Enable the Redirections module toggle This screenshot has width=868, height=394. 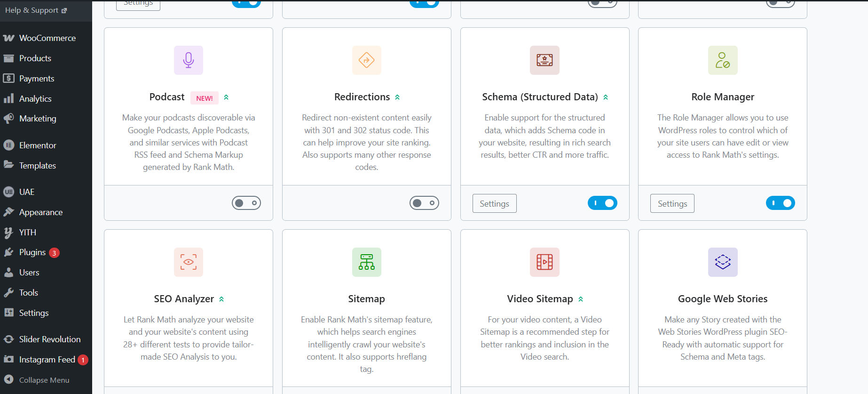pos(424,203)
